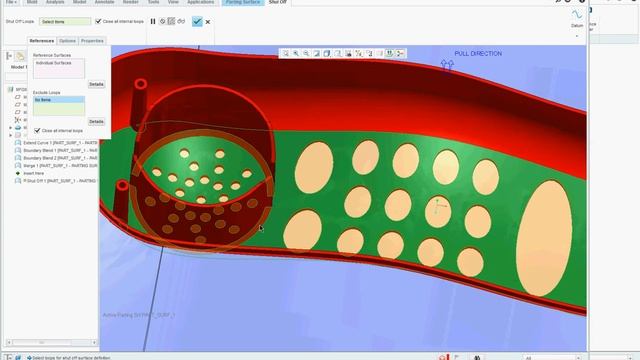
Task: Expand the second collapsed model tree node
Action: tap(11, 135)
